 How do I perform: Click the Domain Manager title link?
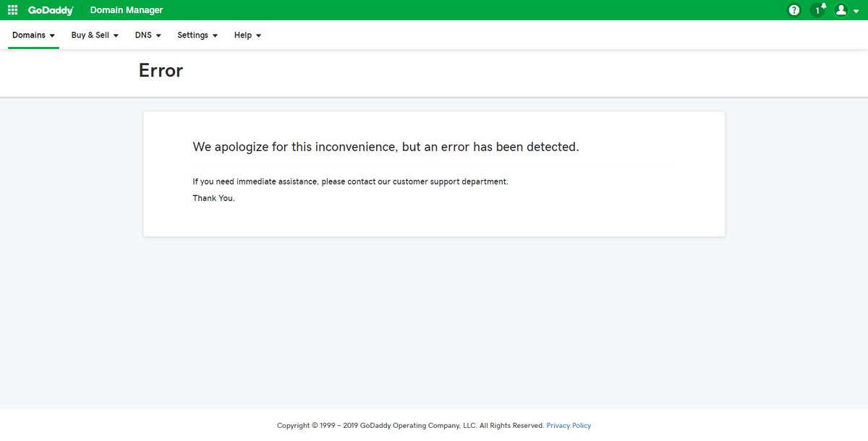pyautogui.click(x=127, y=10)
